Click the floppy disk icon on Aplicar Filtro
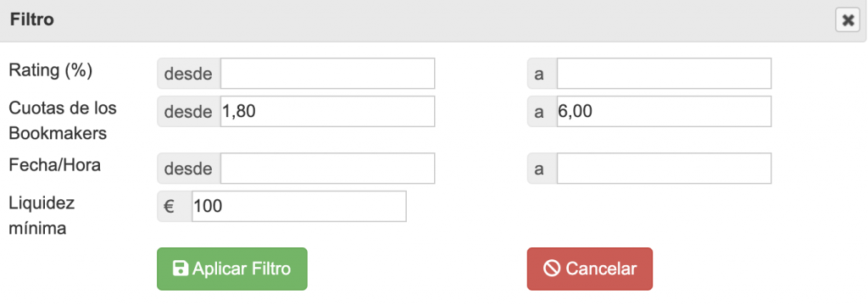 click(180, 269)
